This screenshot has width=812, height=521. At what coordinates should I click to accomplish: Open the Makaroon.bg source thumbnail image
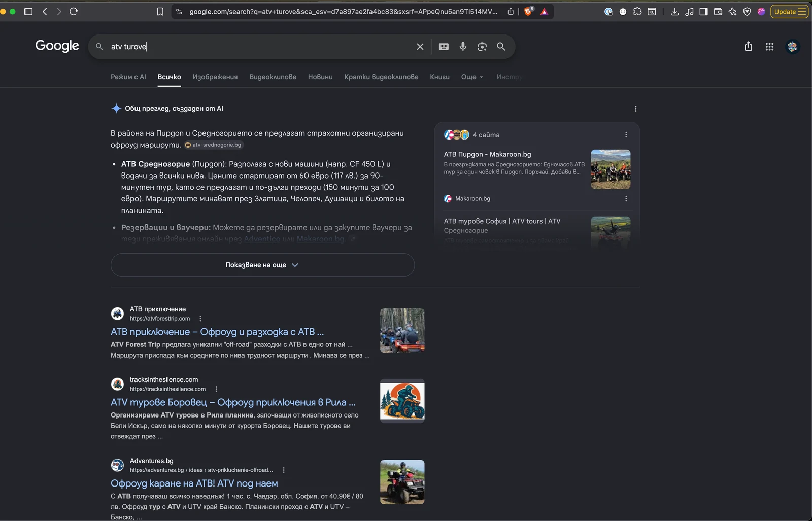[x=611, y=169]
